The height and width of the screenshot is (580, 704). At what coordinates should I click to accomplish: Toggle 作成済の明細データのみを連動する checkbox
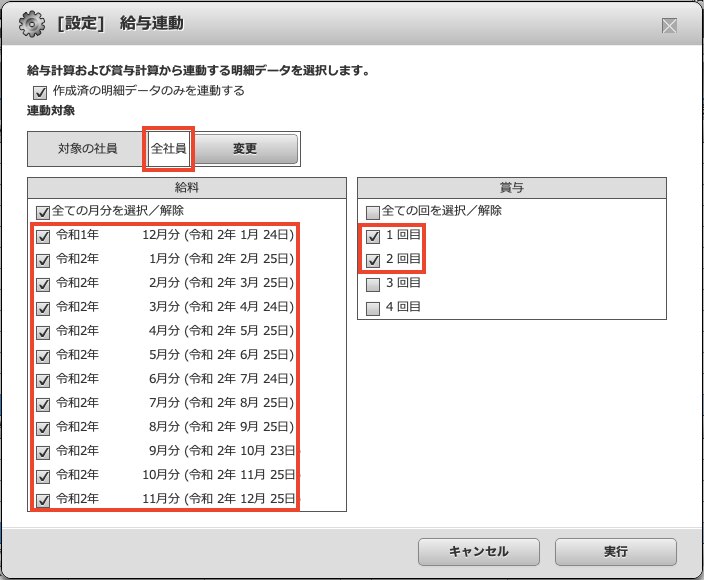[40, 92]
